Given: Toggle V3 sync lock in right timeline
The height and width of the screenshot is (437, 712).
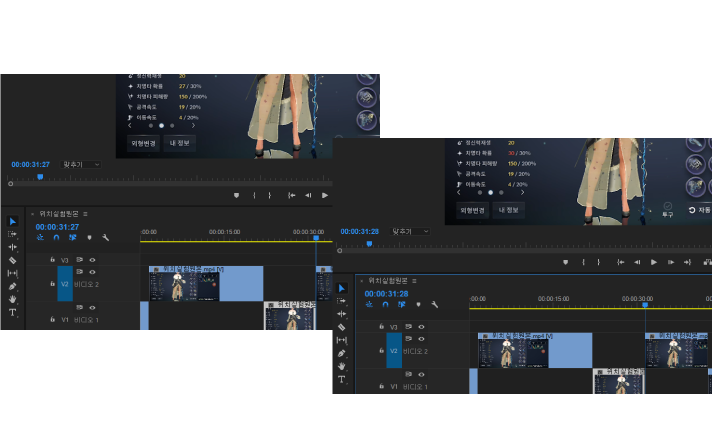Looking at the screenshot, I should point(409,327).
